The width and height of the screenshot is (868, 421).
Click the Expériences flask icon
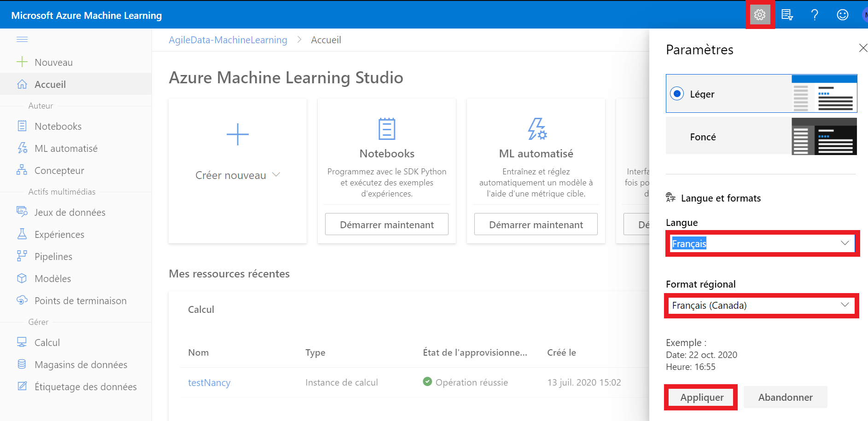pyautogui.click(x=22, y=234)
